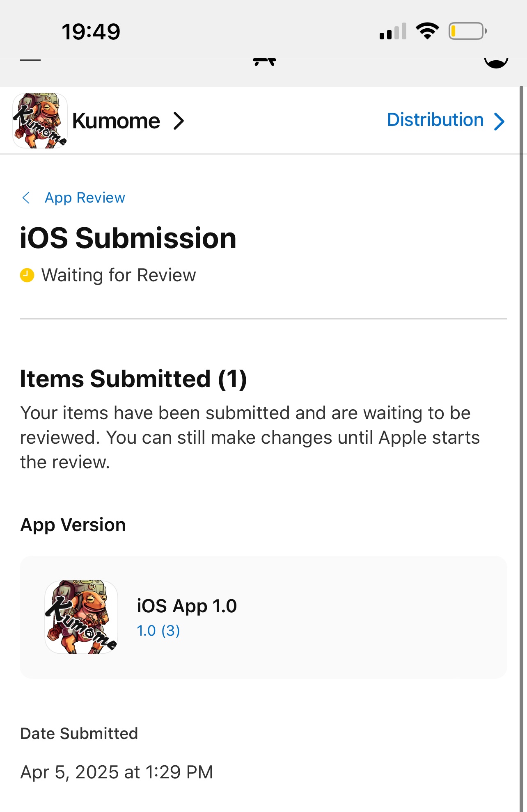Click the chevron arrow beside Distribution
The image size is (527, 812).
499,121
